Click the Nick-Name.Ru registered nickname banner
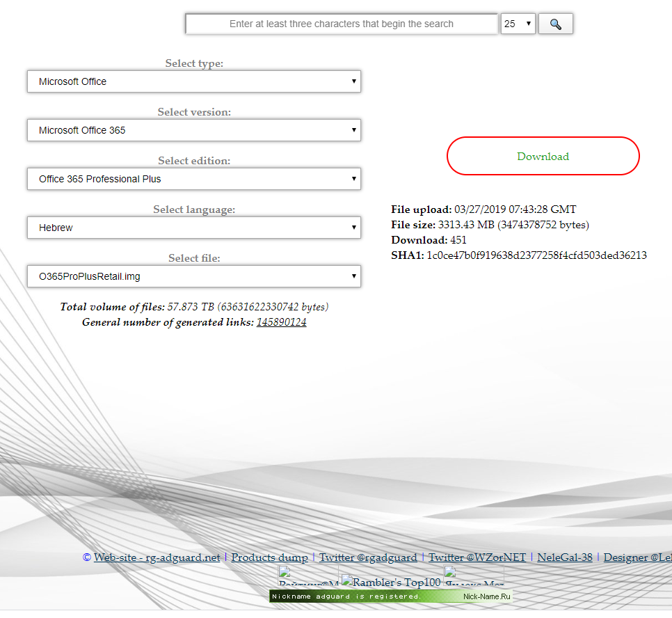The width and height of the screenshot is (672, 618). click(391, 596)
